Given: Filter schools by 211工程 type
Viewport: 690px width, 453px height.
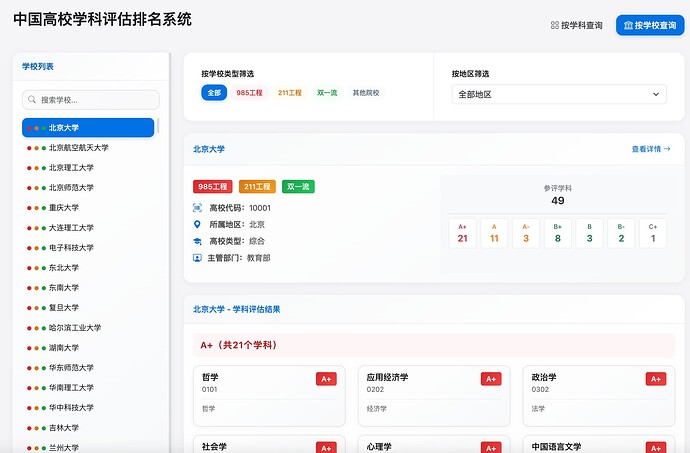Looking at the screenshot, I should (290, 93).
